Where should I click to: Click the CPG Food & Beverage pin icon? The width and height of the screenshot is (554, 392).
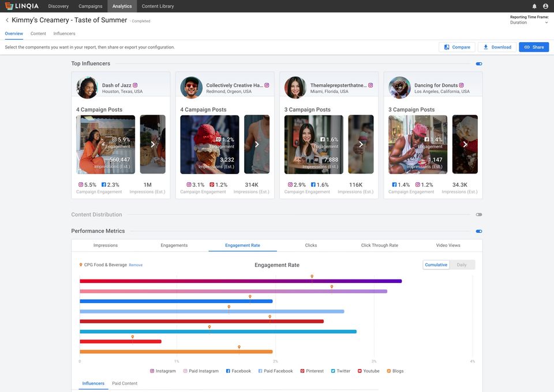(x=81, y=265)
